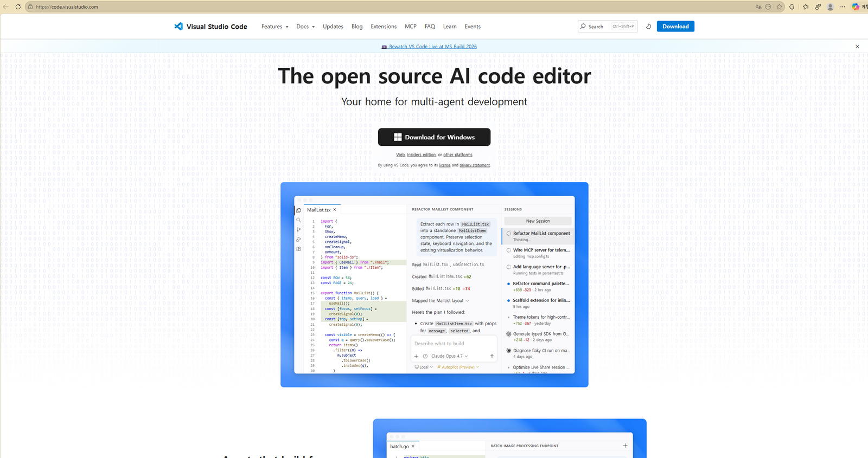Open the Copilot icon in the browser toolbar
Viewport: 868px width, 458px height.
[856, 7]
